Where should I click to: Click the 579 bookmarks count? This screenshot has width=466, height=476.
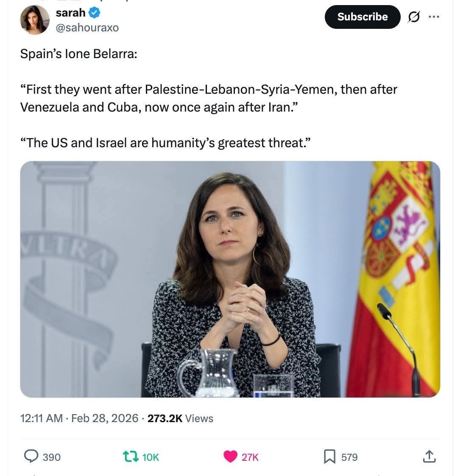349,457
